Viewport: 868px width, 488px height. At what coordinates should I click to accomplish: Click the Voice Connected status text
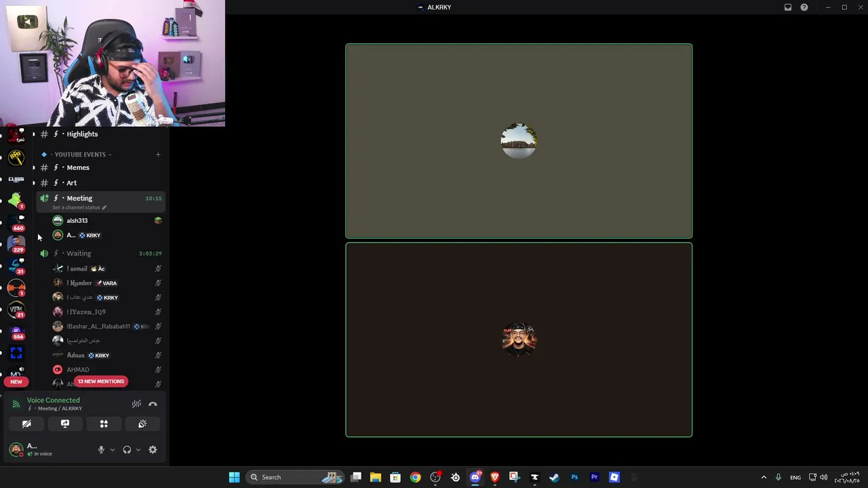tap(53, 400)
